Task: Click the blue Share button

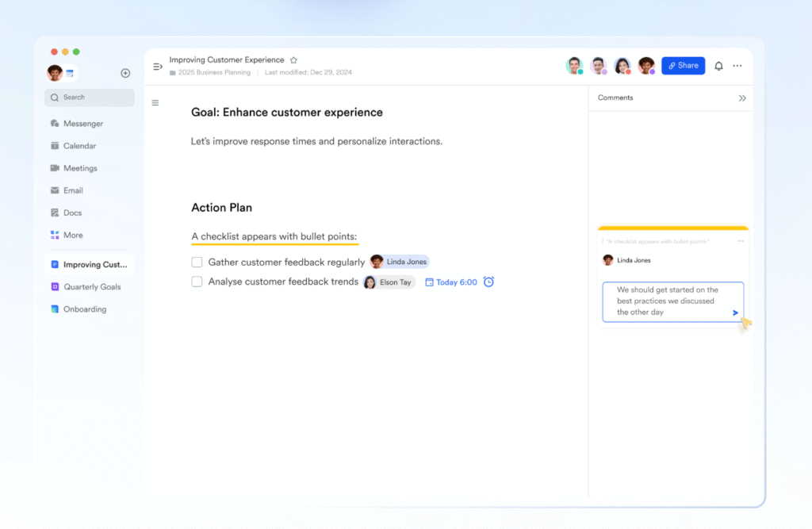Action: coord(683,66)
